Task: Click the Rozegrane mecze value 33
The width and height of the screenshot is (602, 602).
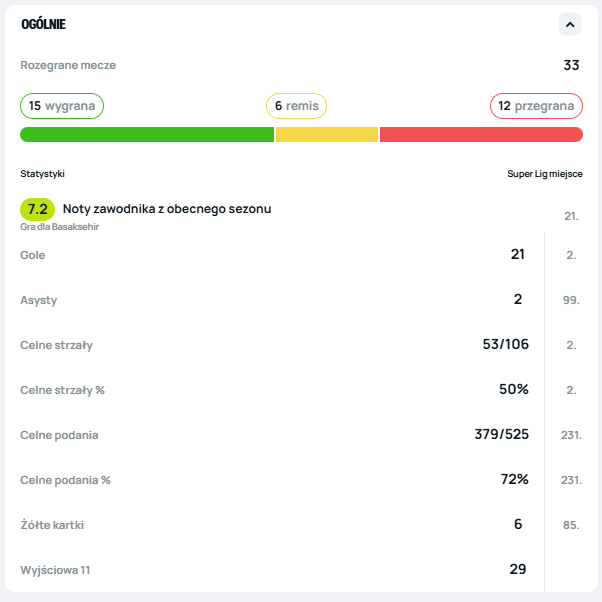Action: tap(571, 65)
